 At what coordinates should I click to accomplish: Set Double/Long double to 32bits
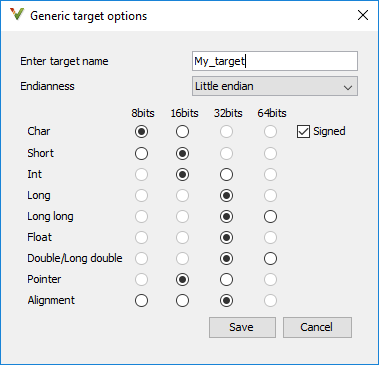226,259
